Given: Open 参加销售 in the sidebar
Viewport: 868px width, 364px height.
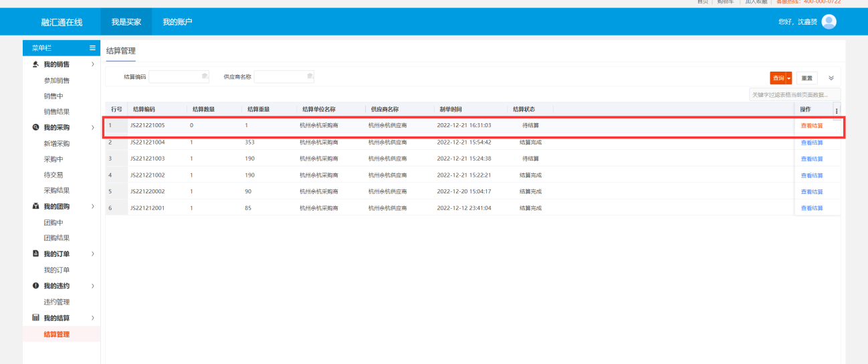Looking at the screenshot, I should (57, 80).
